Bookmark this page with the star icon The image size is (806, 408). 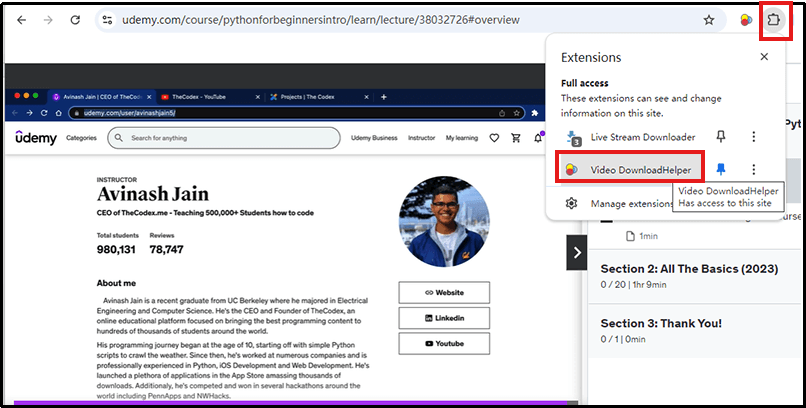coord(709,20)
